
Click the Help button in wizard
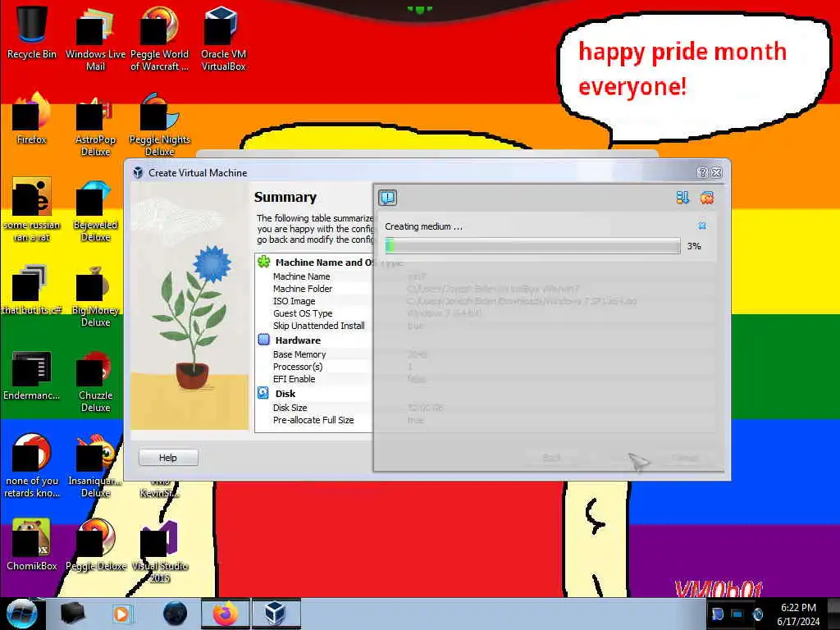click(168, 458)
